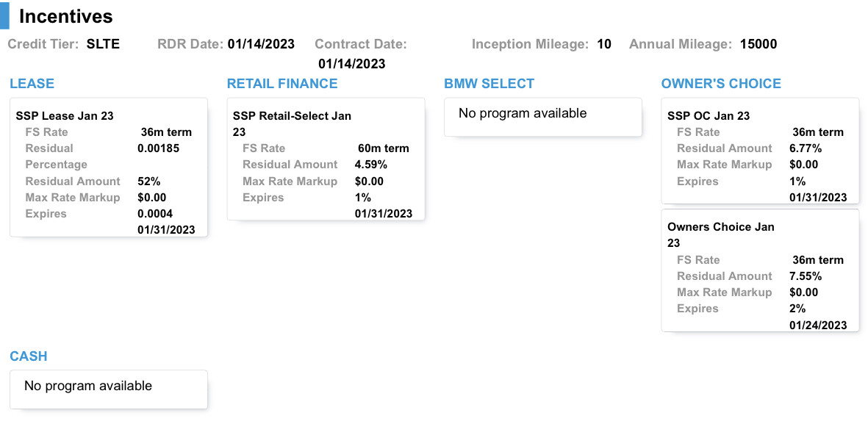Click the 01/24/2023 expiration date
The width and height of the screenshot is (868, 424).
[818, 325]
